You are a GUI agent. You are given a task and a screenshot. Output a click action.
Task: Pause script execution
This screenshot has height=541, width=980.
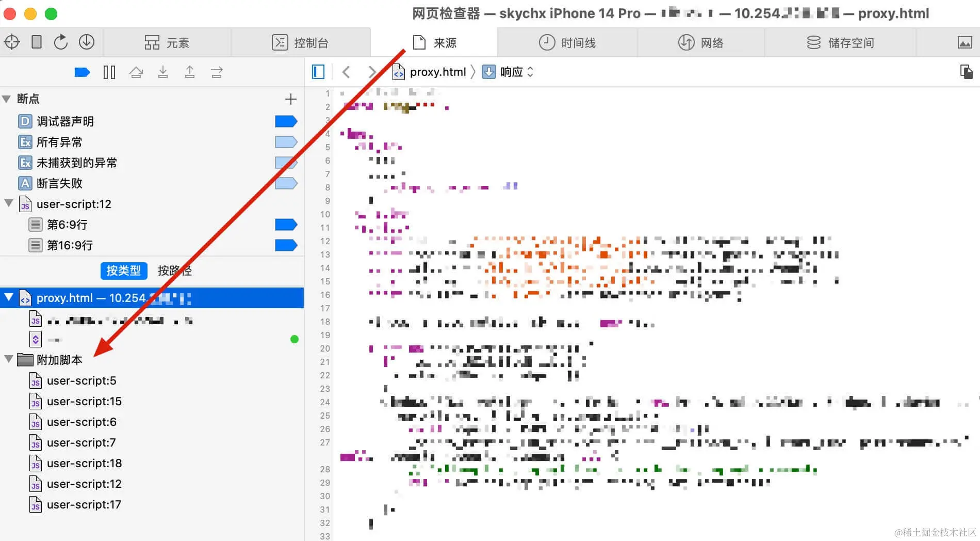[109, 72]
